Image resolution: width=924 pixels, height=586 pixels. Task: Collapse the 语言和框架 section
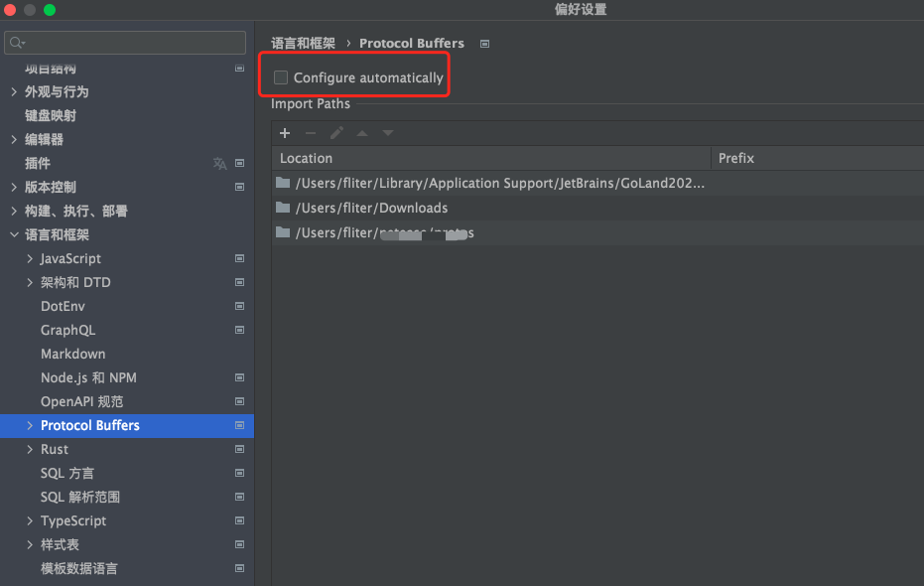click(14, 235)
